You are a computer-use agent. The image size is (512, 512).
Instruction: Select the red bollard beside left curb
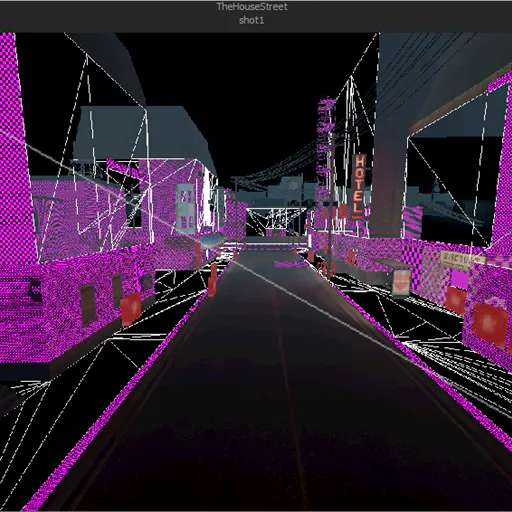pos(212,281)
